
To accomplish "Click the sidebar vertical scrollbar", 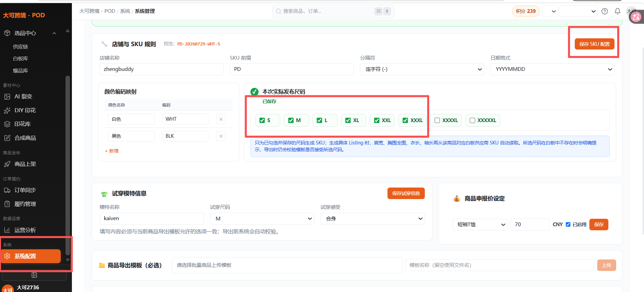I will click(x=68, y=166).
